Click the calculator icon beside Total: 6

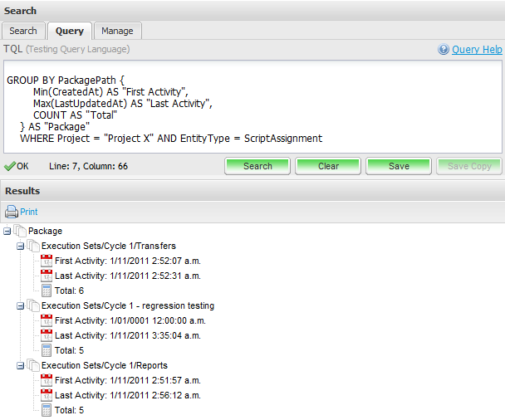[x=47, y=291]
